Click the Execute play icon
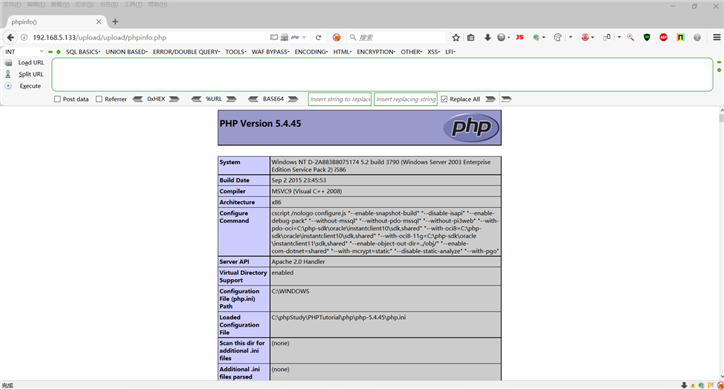 pyautogui.click(x=8, y=86)
